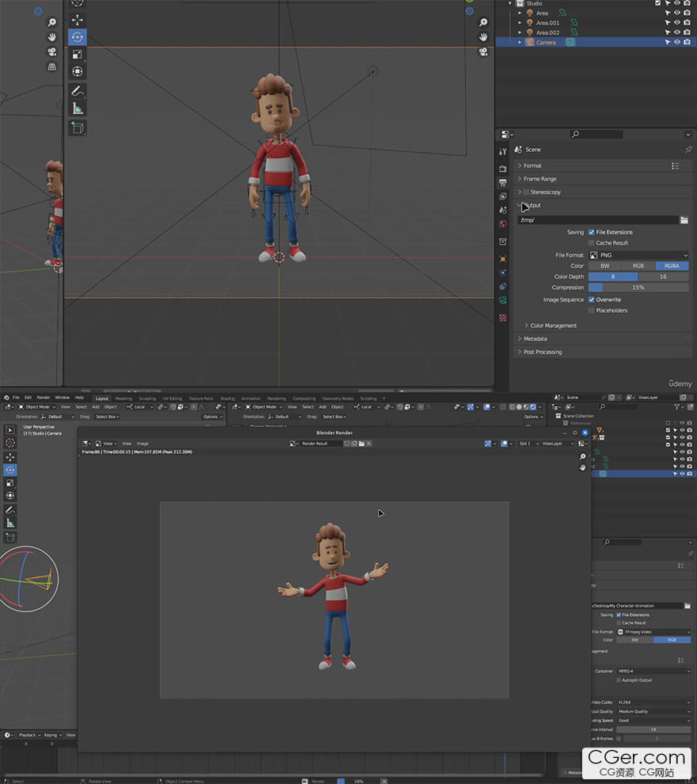Switch to the Modeling workspace tab
The image size is (697, 784).
(124, 398)
